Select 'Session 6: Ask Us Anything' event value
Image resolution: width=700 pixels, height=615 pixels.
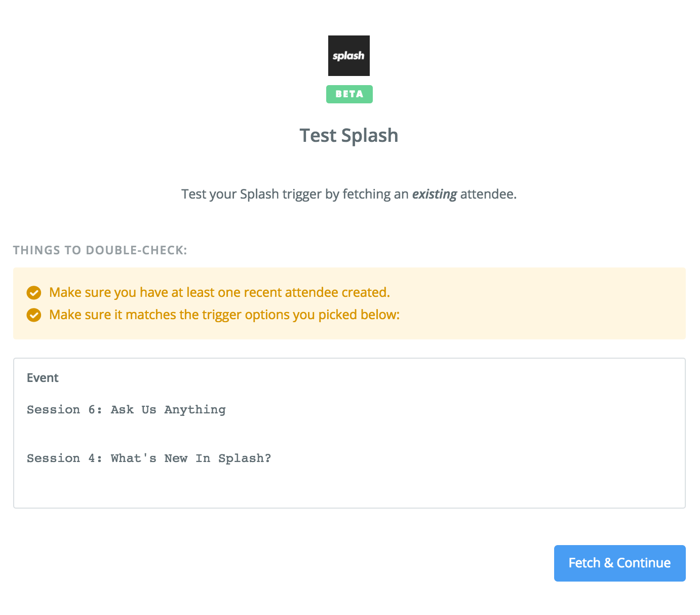126,409
